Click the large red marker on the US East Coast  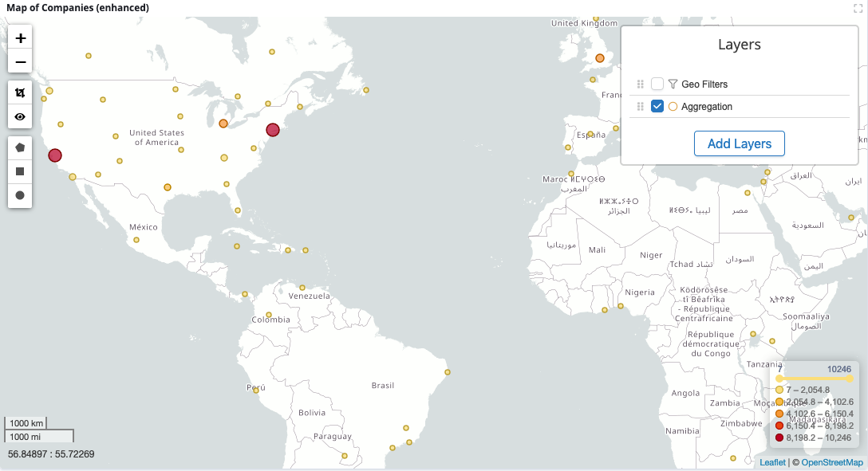point(273,130)
